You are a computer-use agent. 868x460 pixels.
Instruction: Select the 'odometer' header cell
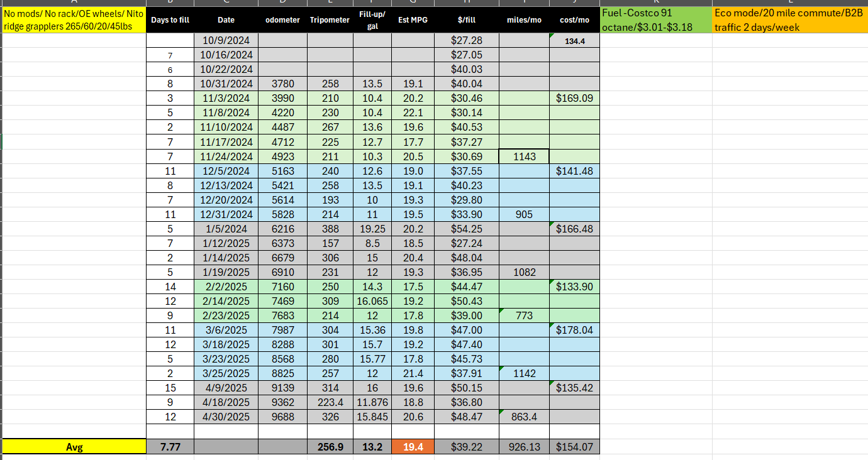pyautogui.click(x=282, y=20)
